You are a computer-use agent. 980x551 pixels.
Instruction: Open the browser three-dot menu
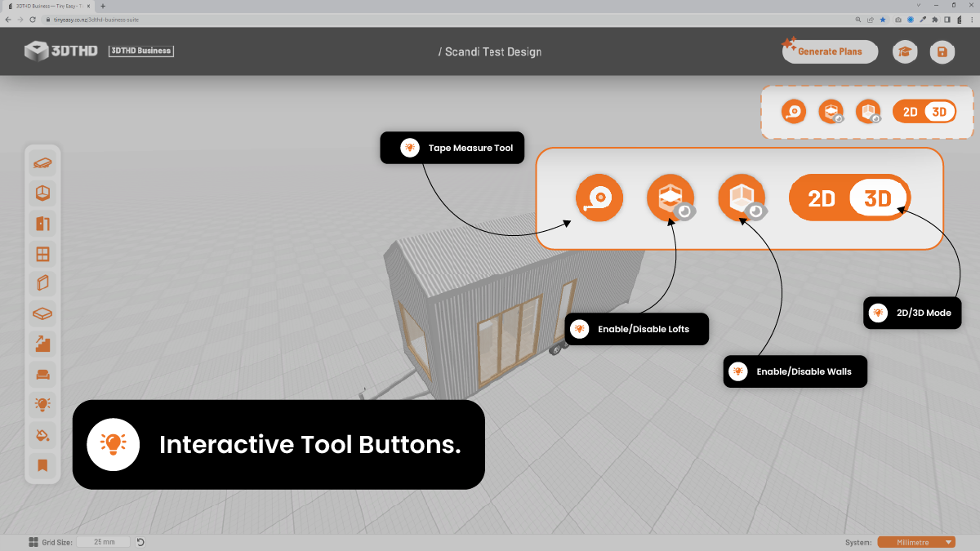pos(972,19)
